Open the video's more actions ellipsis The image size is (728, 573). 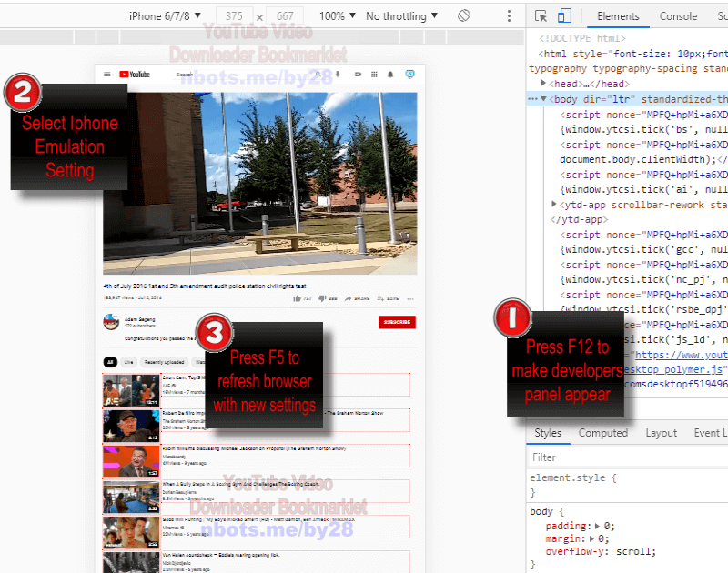click(x=410, y=299)
